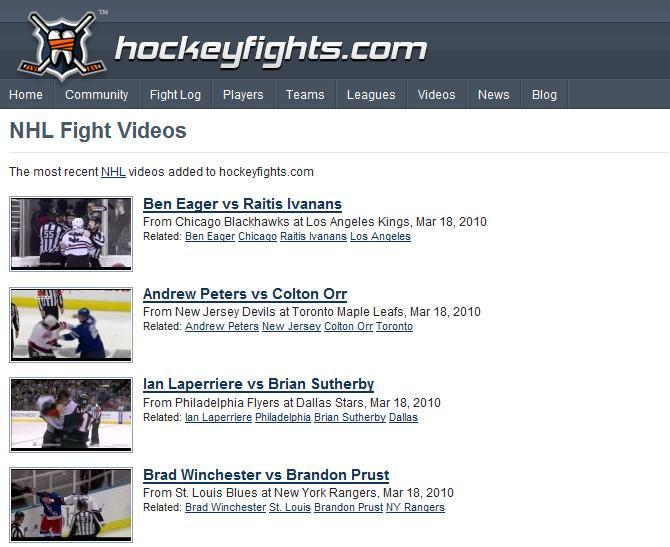Open the Leagues menu item
The image size is (670, 547).
[371, 94]
